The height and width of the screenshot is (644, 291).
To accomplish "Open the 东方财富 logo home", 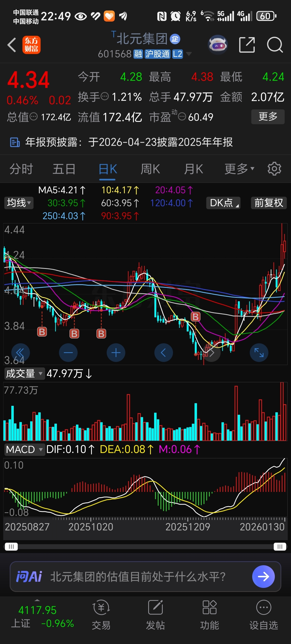I will 32,45.
